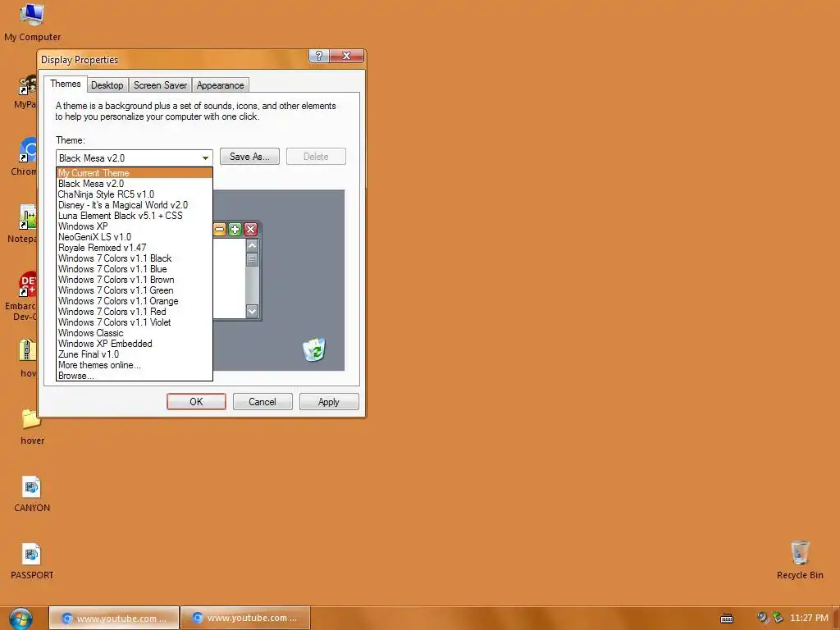Choose My Current Theme from the list
Image resolution: width=840 pixels, height=630 pixels.
(135, 173)
